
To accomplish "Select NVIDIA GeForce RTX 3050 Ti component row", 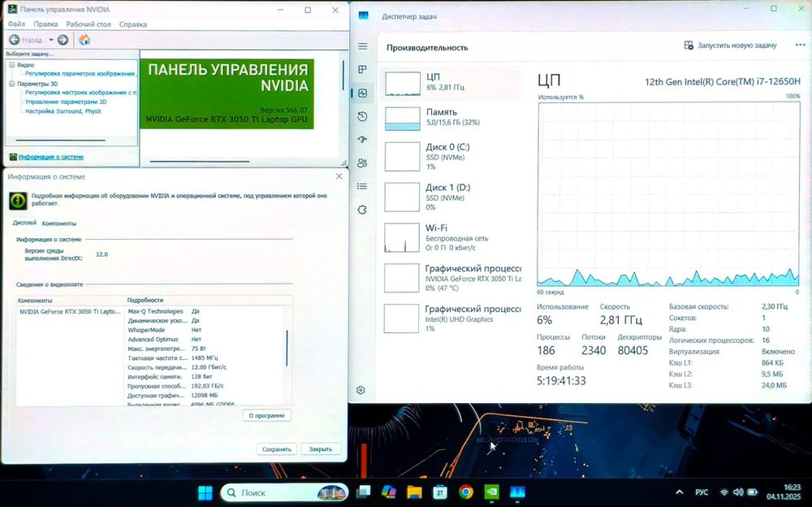I will click(70, 311).
